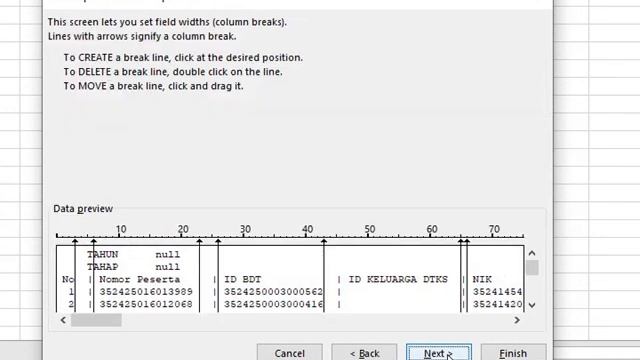Click the left arrow of horizontal scrollbar
640x360 pixels.
click(63, 320)
